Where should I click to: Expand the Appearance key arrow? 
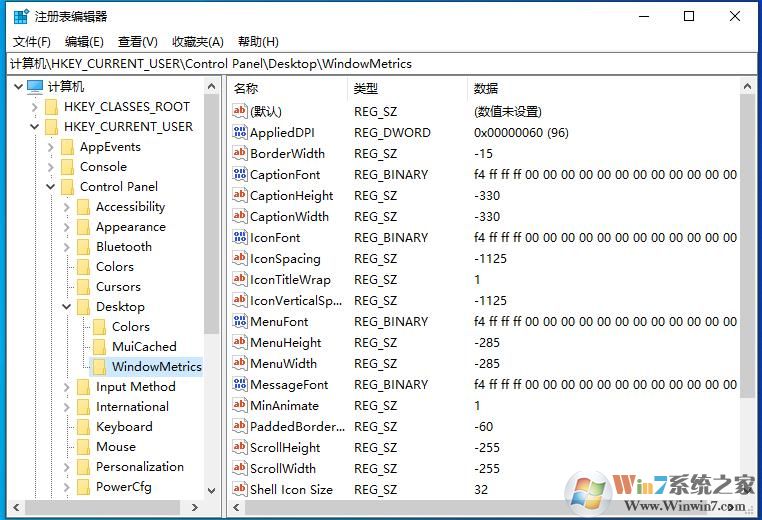click(67, 227)
